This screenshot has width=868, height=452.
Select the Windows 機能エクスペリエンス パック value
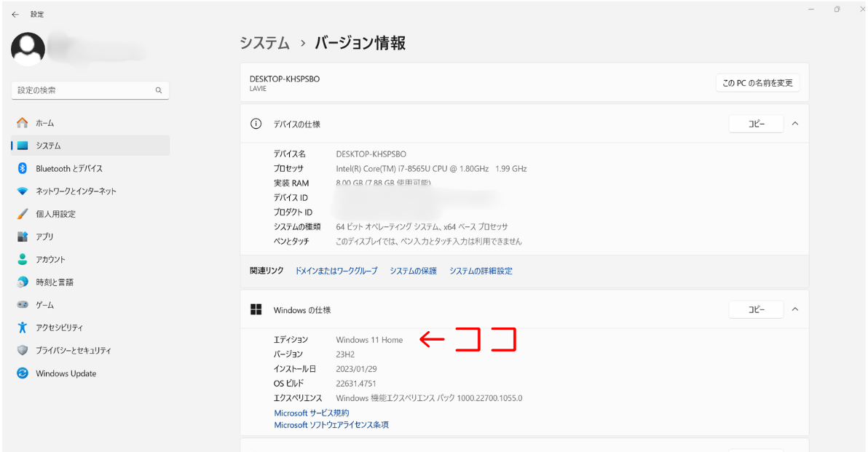click(429, 398)
